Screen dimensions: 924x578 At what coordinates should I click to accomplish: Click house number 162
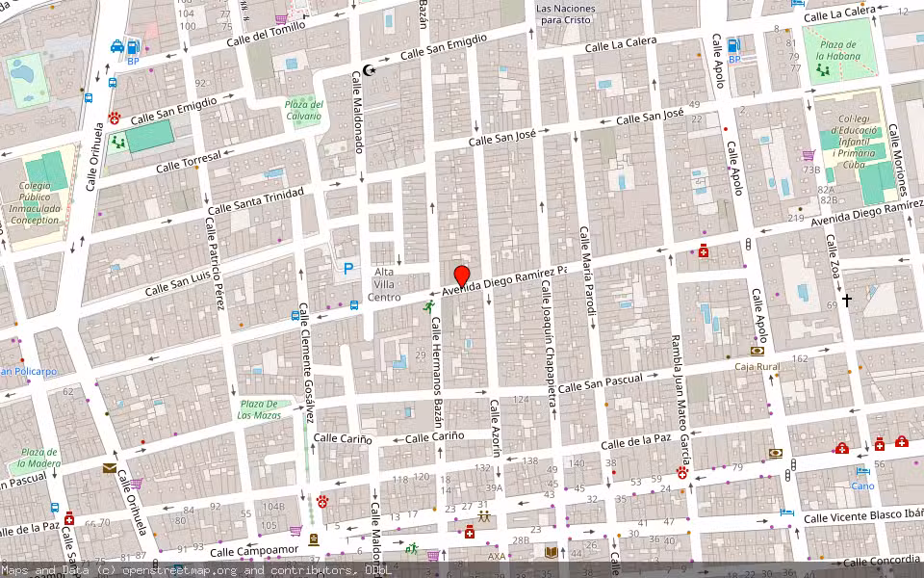[x=800, y=358]
